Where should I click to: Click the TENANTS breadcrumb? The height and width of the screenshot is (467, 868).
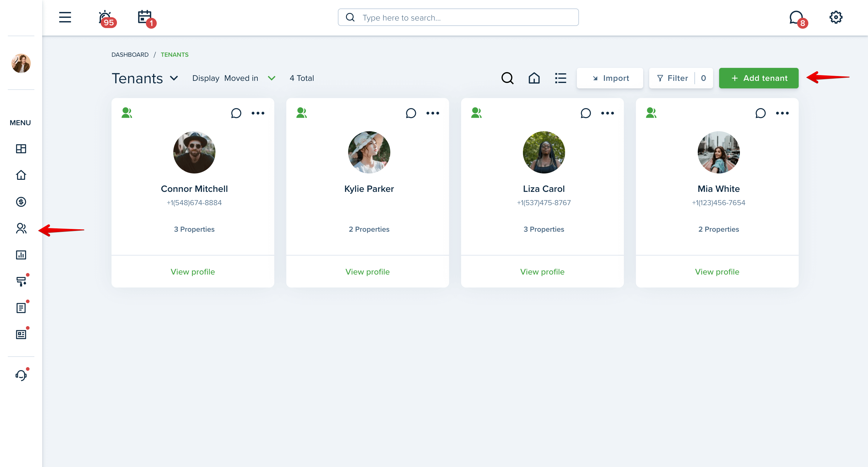tap(175, 55)
